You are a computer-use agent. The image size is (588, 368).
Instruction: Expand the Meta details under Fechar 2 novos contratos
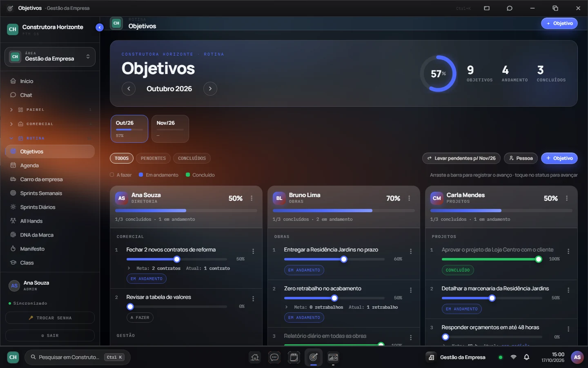pyautogui.click(x=129, y=268)
